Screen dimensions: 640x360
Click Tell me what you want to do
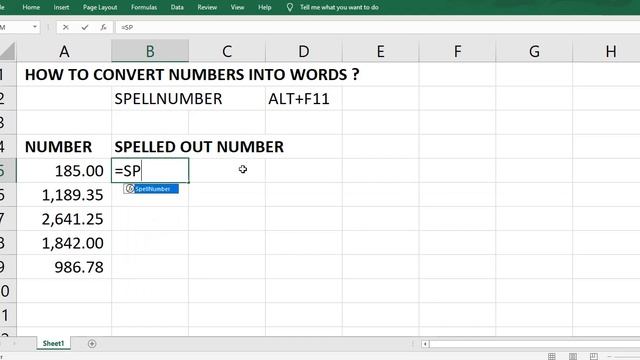339,7
